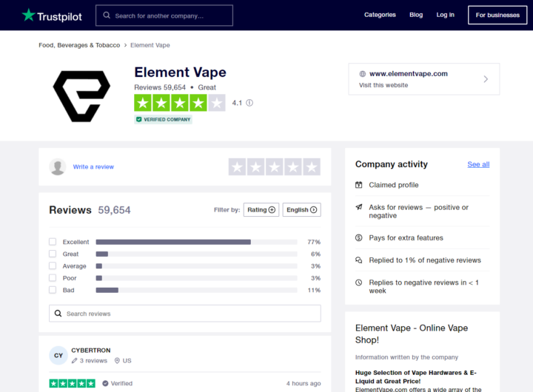
Task: Check the Great rating filter checkbox
Action: click(x=53, y=254)
